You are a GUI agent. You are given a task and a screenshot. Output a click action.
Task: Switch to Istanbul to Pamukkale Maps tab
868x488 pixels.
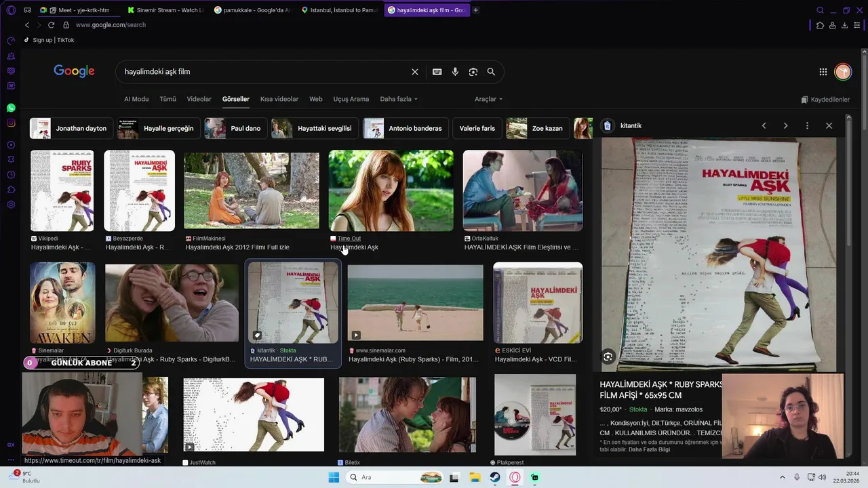click(339, 10)
